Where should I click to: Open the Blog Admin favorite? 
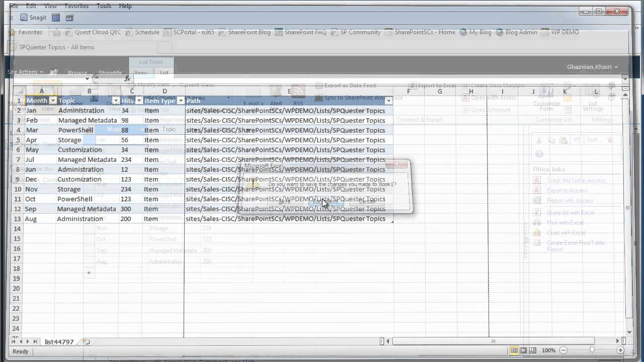pos(517,32)
